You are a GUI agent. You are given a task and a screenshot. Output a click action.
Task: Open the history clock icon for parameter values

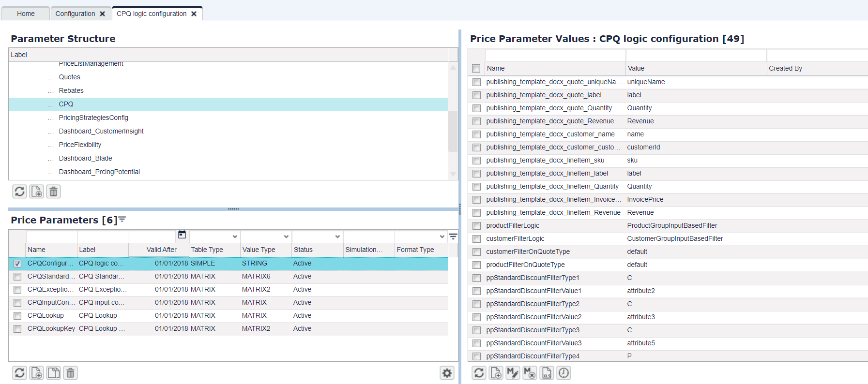click(563, 373)
